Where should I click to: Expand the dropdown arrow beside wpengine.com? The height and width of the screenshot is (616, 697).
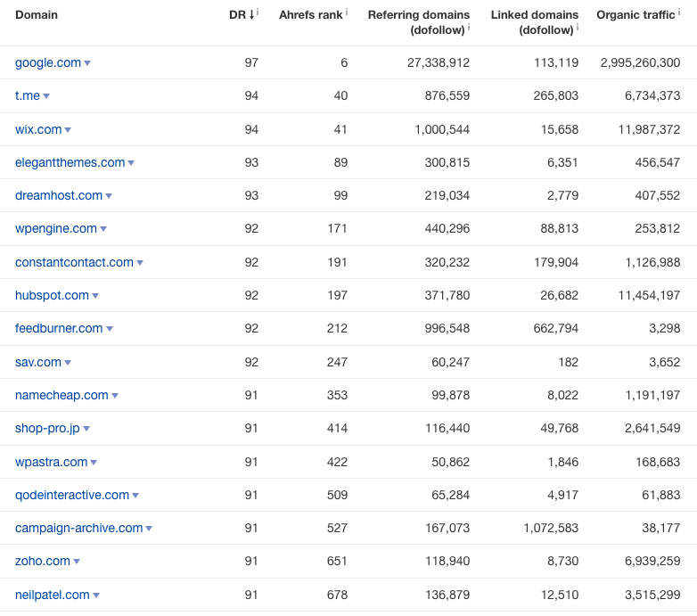pyautogui.click(x=103, y=229)
